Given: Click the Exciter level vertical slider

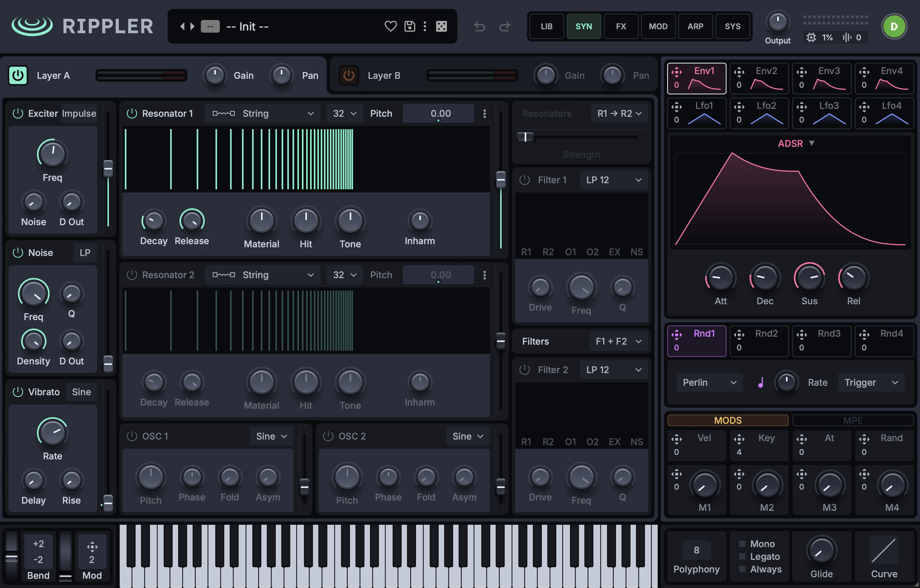Looking at the screenshot, I should [108, 169].
